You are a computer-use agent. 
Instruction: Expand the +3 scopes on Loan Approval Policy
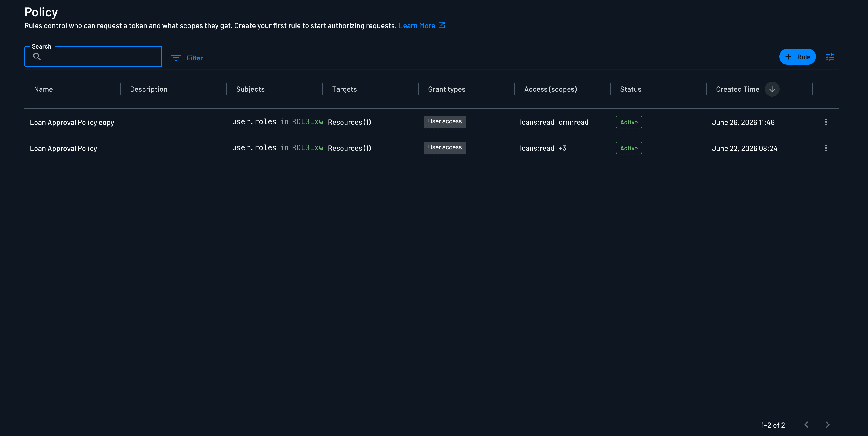tap(562, 148)
